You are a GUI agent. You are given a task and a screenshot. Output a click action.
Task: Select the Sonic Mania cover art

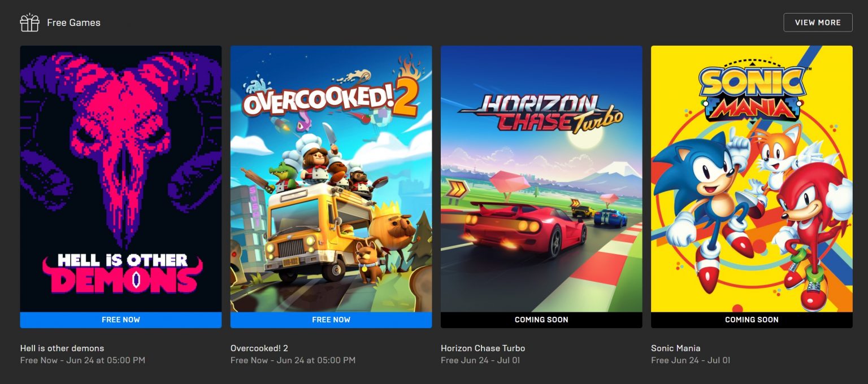[752, 178]
